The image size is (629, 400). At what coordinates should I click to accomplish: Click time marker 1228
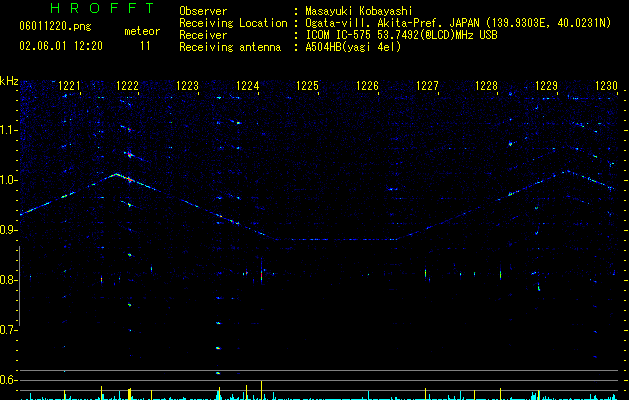(x=486, y=86)
